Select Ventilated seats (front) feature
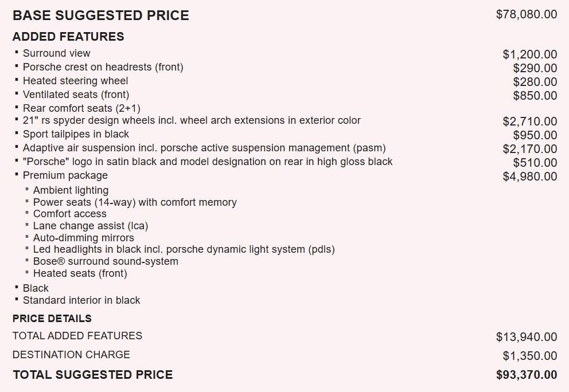Image resolution: width=569 pixels, height=392 pixels. (76, 95)
